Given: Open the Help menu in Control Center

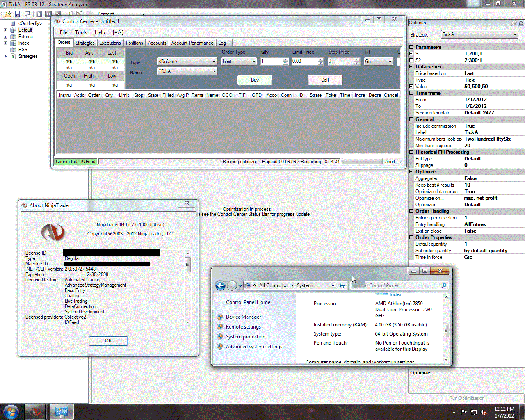Looking at the screenshot, I should click(x=100, y=32).
